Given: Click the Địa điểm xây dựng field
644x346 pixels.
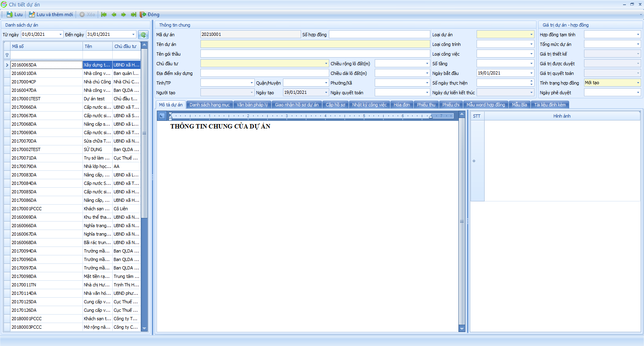Looking at the screenshot, I should 265,73.
